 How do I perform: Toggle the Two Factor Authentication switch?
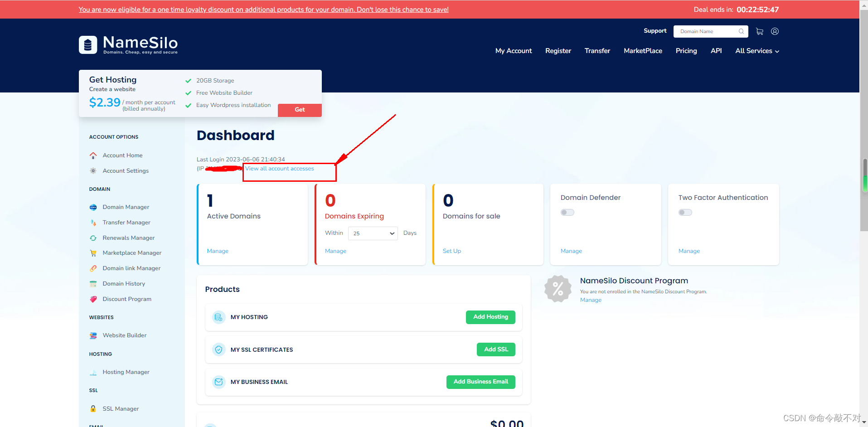(685, 213)
